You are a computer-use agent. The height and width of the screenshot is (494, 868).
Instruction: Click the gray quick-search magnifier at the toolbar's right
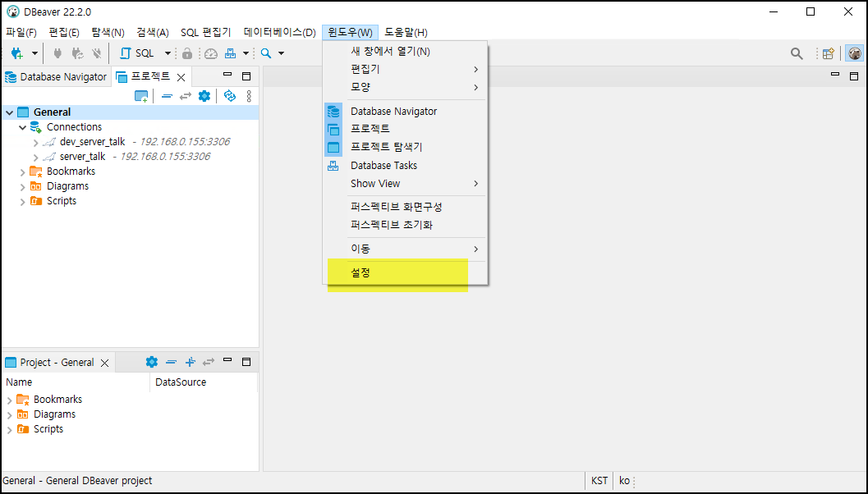797,53
